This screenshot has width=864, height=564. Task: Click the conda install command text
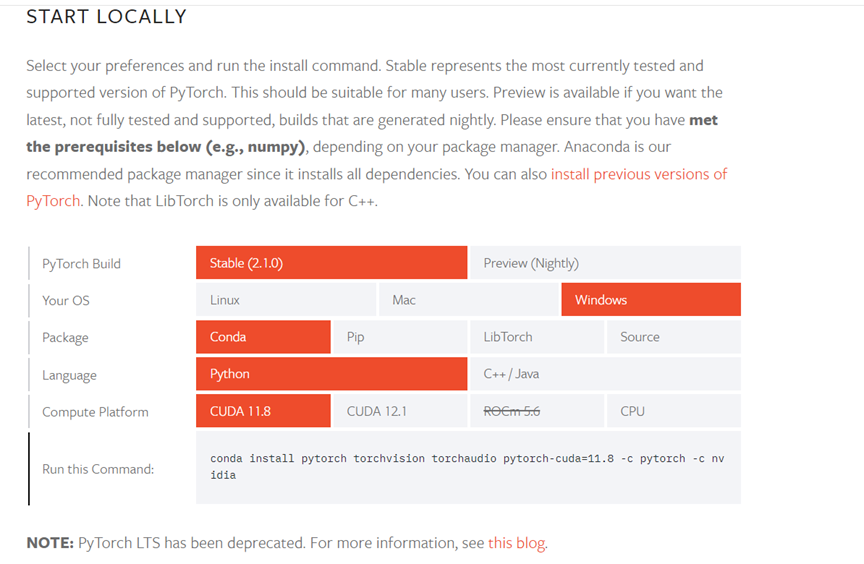point(467,466)
